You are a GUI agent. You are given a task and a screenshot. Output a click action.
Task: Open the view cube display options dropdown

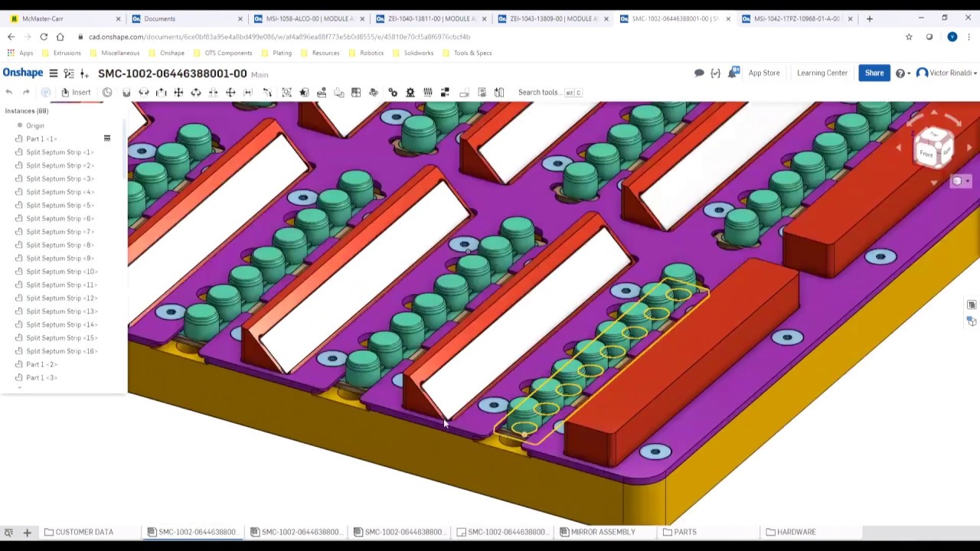[960, 181]
